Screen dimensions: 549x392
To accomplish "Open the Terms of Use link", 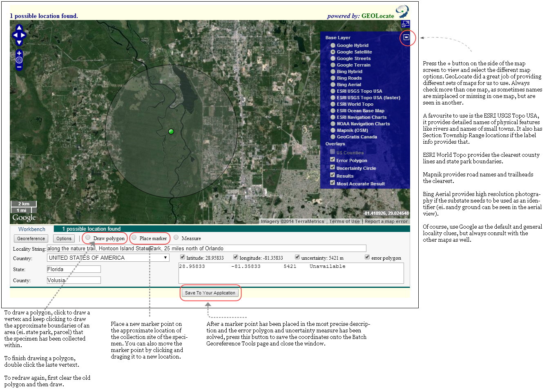I will (344, 221).
